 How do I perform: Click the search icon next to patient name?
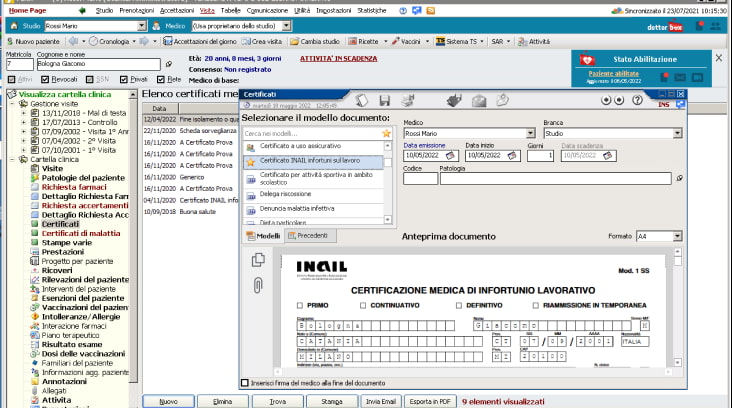click(x=169, y=64)
